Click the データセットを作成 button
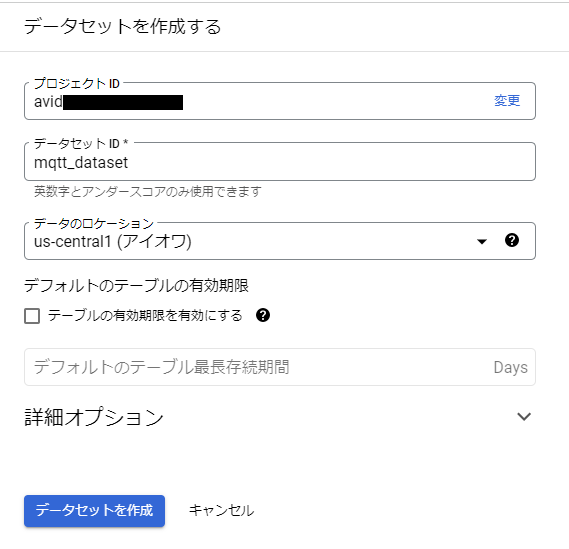The width and height of the screenshot is (569, 549). [94, 511]
